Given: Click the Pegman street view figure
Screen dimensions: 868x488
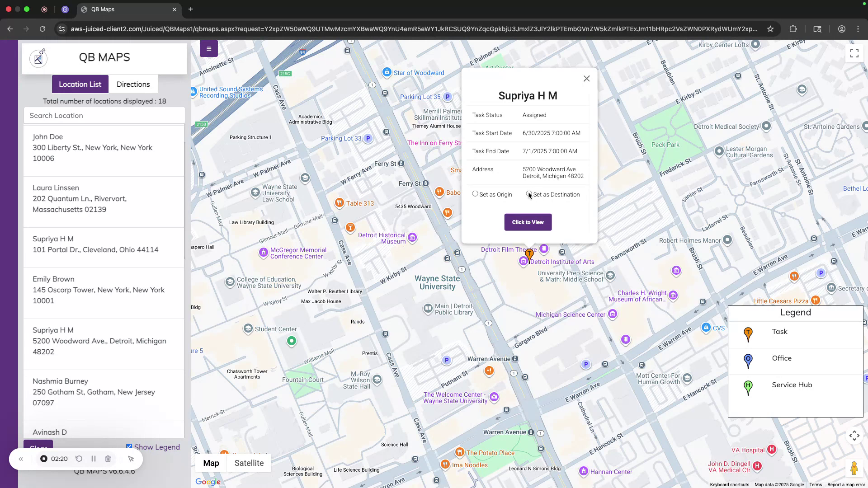Looking at the screenshot, I should click(x=854, y=468).
